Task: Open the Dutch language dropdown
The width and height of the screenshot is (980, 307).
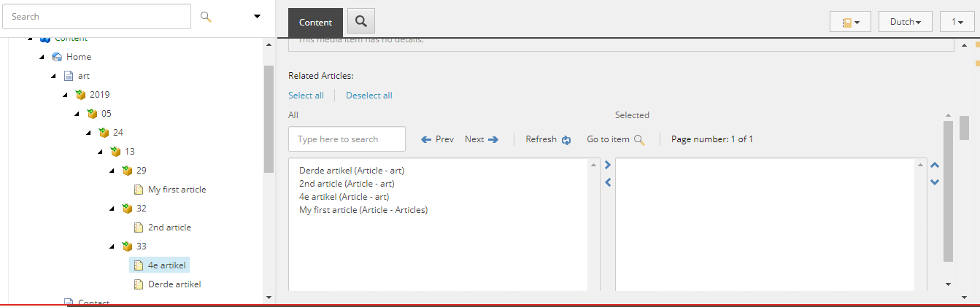Action: click(x=906, y=22)
